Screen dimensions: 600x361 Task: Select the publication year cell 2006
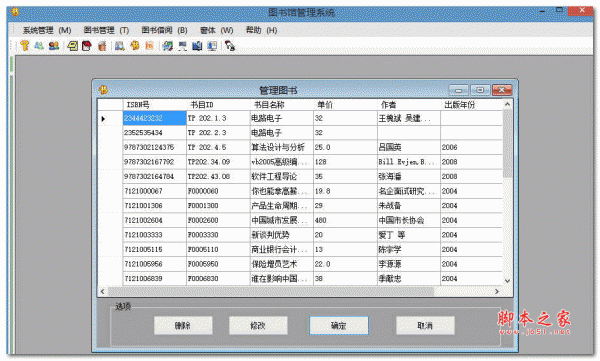471,147
